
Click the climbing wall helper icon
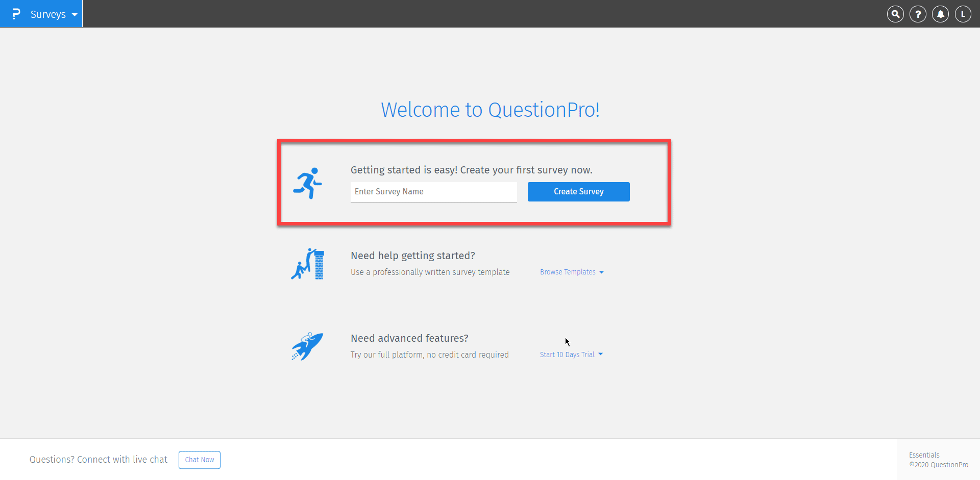point(307,264)
